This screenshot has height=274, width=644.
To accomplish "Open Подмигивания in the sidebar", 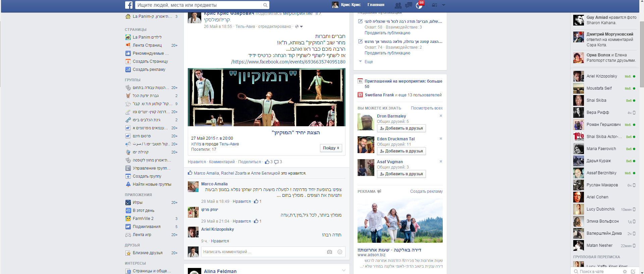I will pos(152,227).
